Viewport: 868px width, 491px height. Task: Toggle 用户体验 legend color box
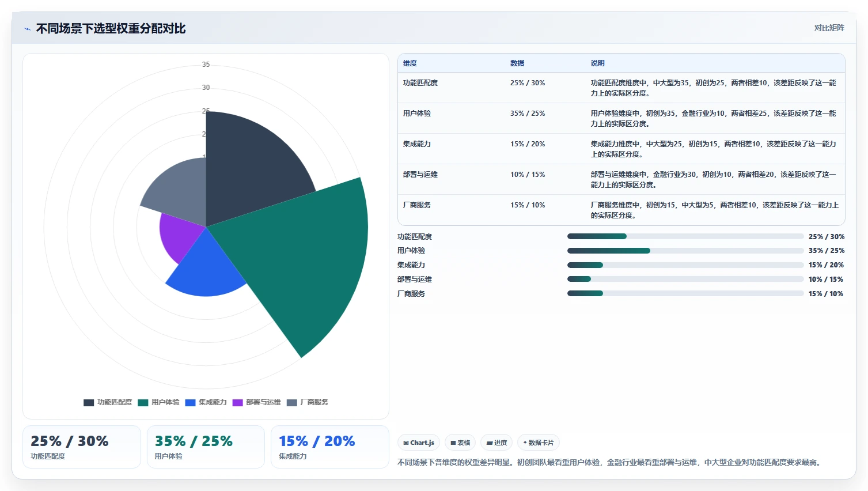[143, 403]
